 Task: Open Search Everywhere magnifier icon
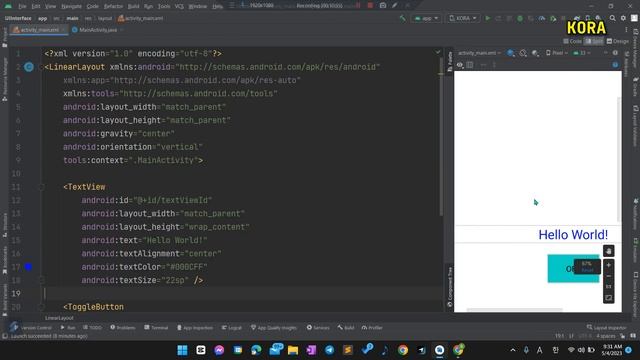pyautogui.click(x=613, y=18)
